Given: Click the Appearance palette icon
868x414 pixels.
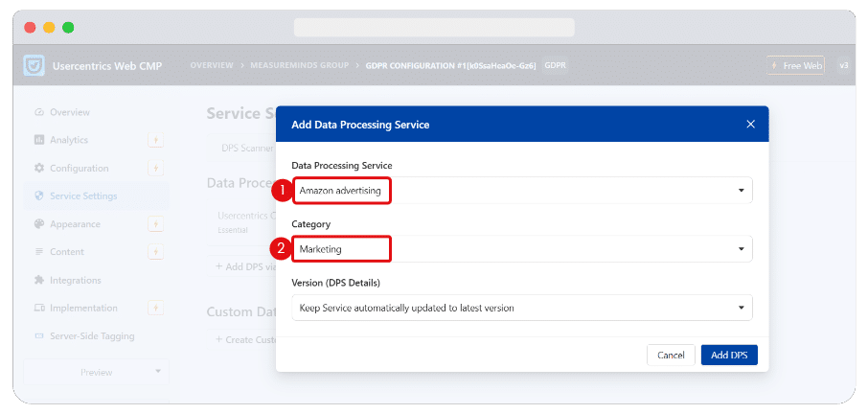Looking at the screenshot, I should 38,224.
